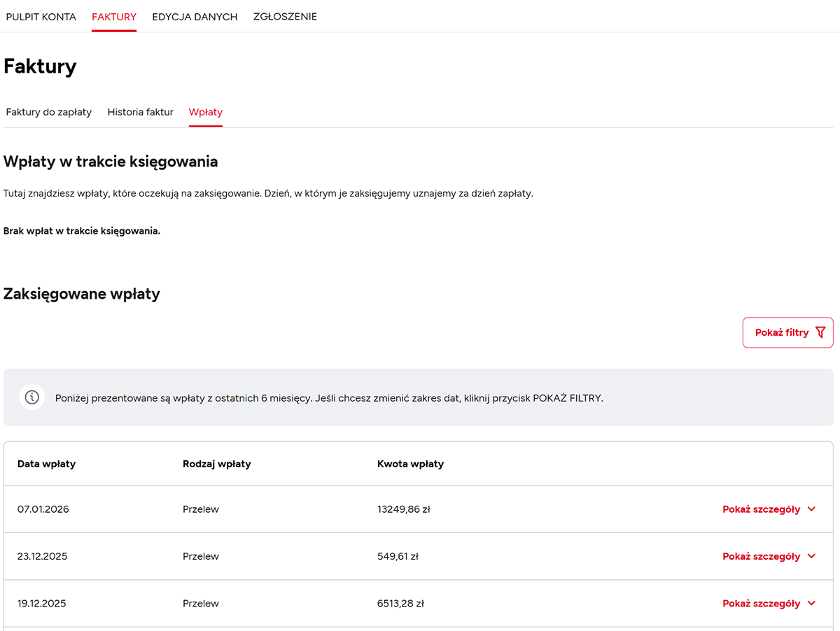Open the PULPIT KONTA menu item
Image resolution: width=840 pixels, height=631 pixels.
tap(41, 17)
